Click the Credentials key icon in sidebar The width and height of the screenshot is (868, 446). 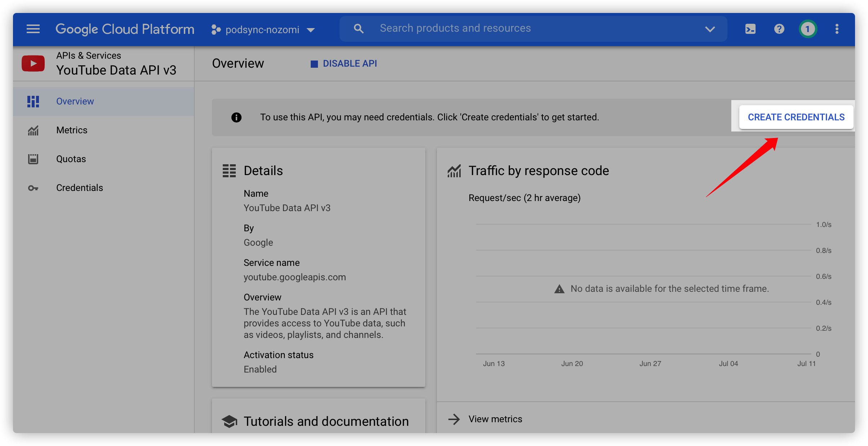point(33,188)
